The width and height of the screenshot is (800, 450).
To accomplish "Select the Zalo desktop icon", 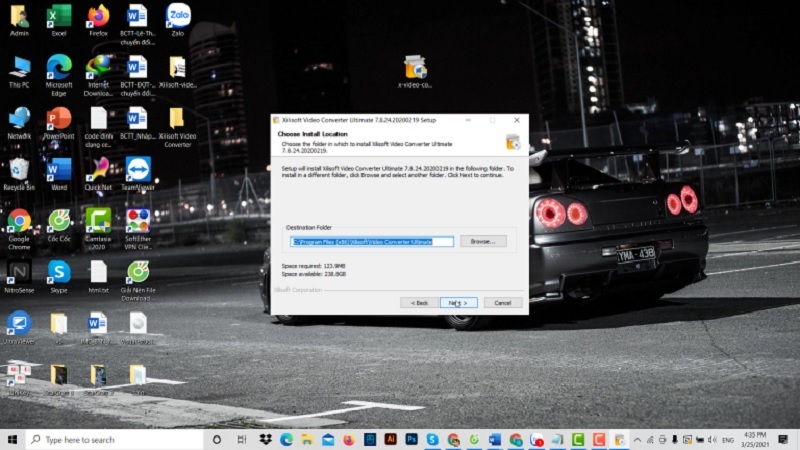I will pos(177,17).
